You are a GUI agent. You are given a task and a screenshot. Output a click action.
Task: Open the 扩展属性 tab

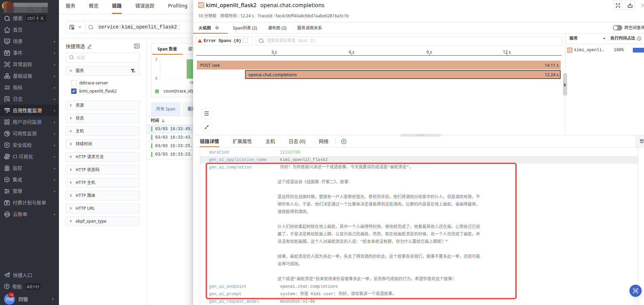tap(242, 142)
